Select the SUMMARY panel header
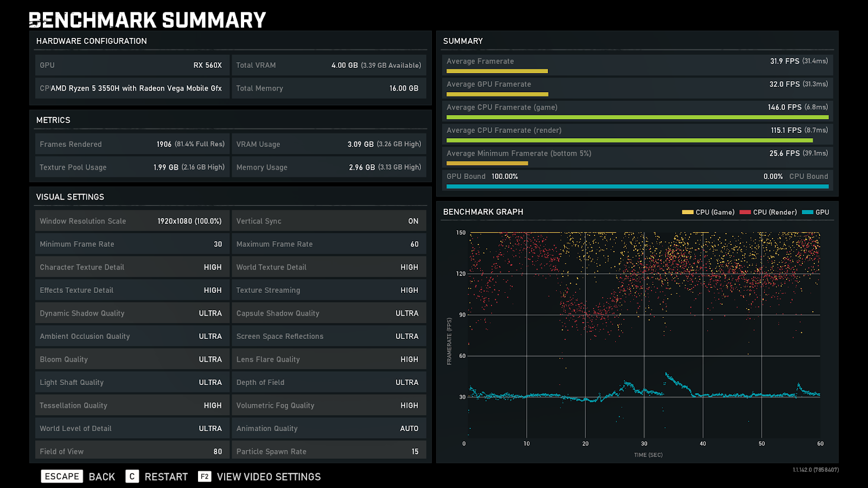Viewport: 868px width, 488px height. [463, 41]
